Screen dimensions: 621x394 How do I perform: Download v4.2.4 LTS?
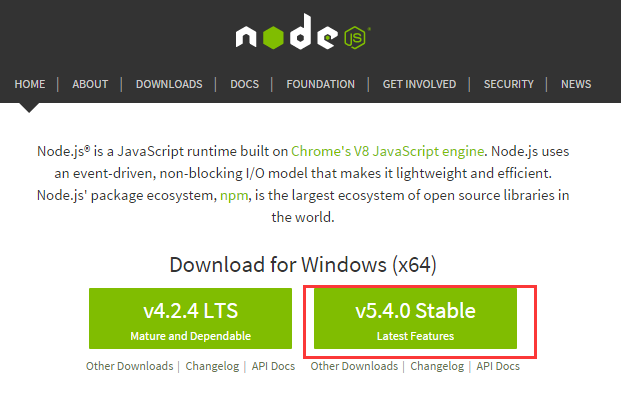(190, 318)
